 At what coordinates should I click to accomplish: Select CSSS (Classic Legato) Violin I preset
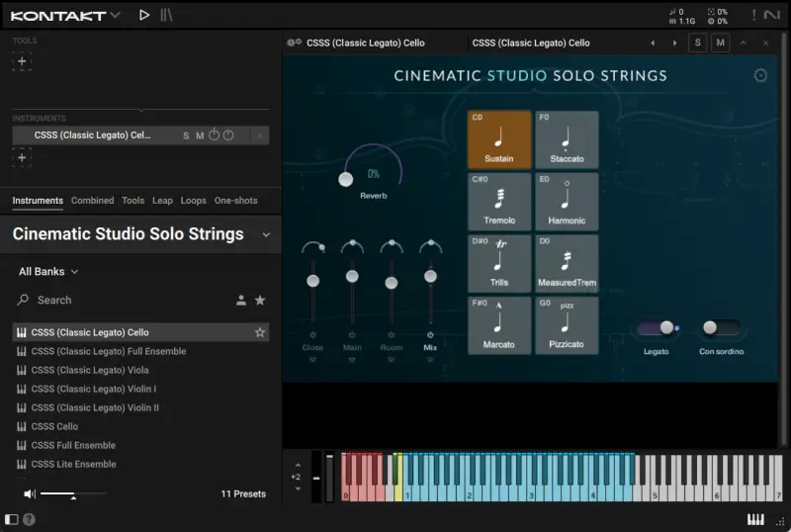[140, 389]
